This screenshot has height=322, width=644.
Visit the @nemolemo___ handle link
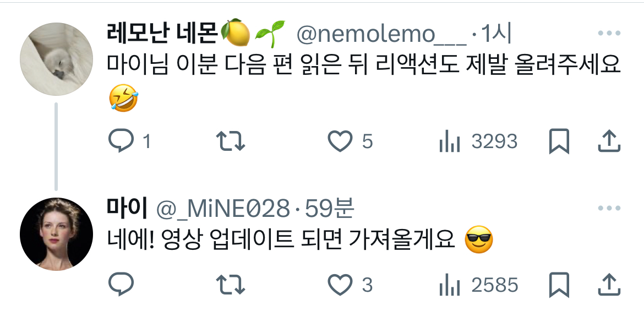click(381, 35)
